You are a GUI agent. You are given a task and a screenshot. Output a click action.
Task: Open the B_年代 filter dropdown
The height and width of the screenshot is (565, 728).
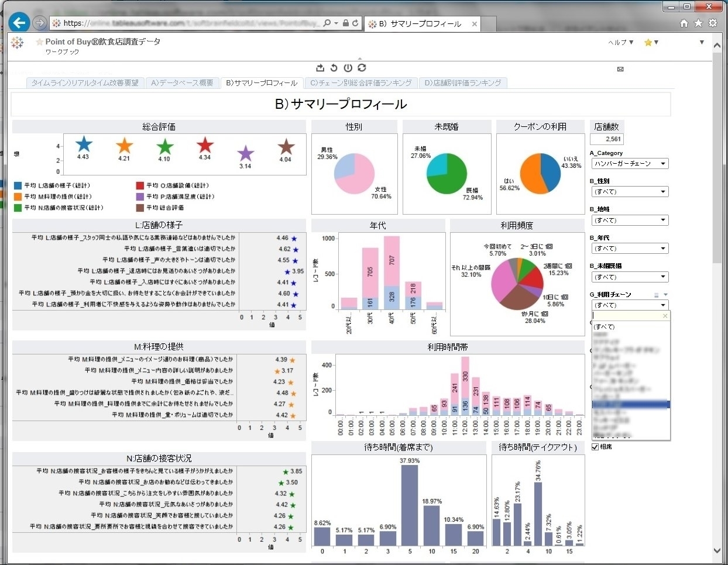[629, 249]
